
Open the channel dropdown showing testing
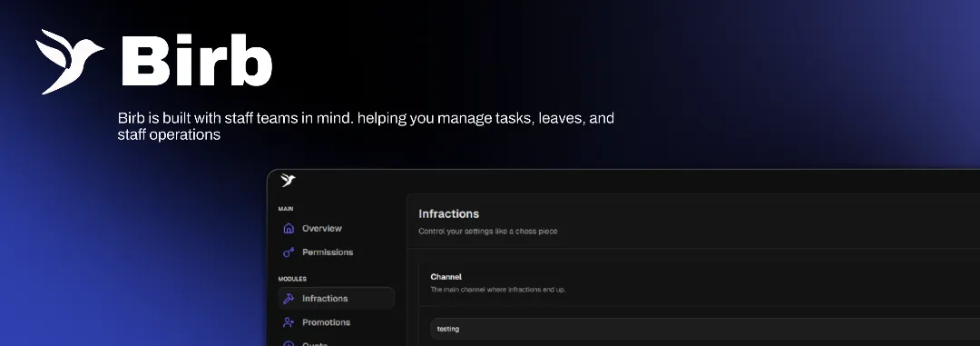(x=705, y=329)
